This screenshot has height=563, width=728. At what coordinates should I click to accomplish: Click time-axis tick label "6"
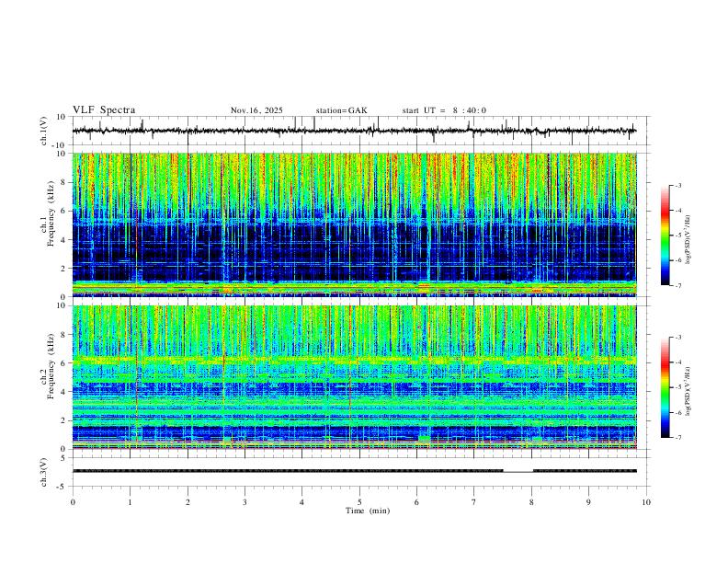click(416, 502)
